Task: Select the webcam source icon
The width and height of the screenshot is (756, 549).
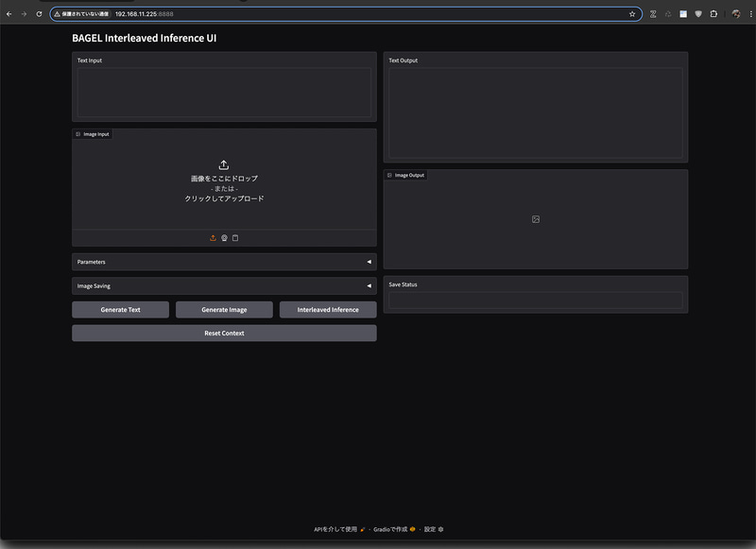Action: [224, 238]
